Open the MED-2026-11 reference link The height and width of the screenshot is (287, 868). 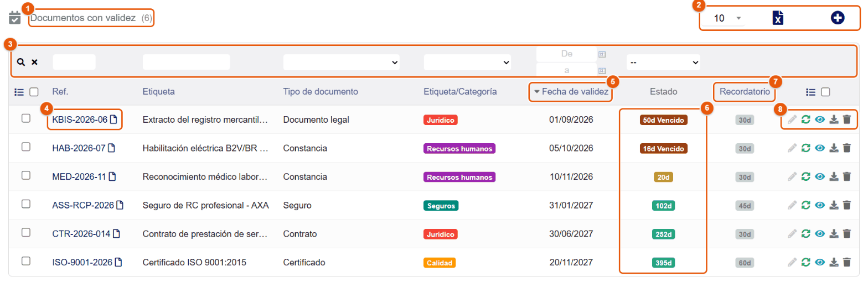click(x=79, y=176)
